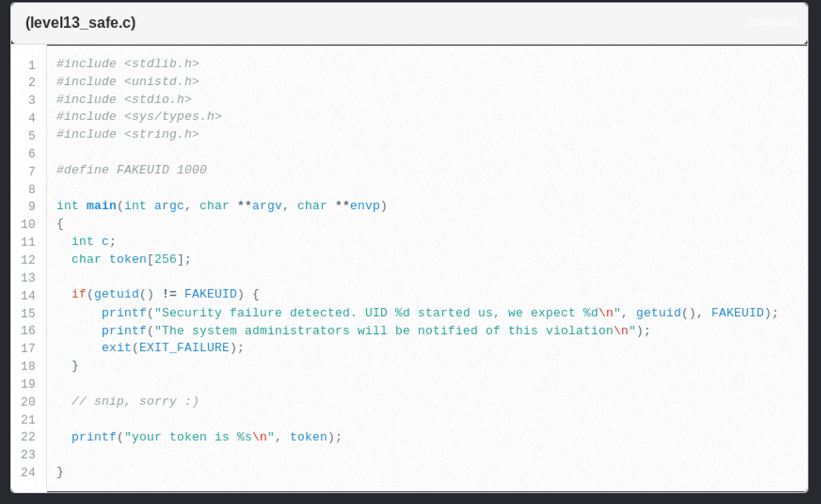821x504 pixels.
Task: Select the getuid() call on line 14
Action: tap(122, 294)
